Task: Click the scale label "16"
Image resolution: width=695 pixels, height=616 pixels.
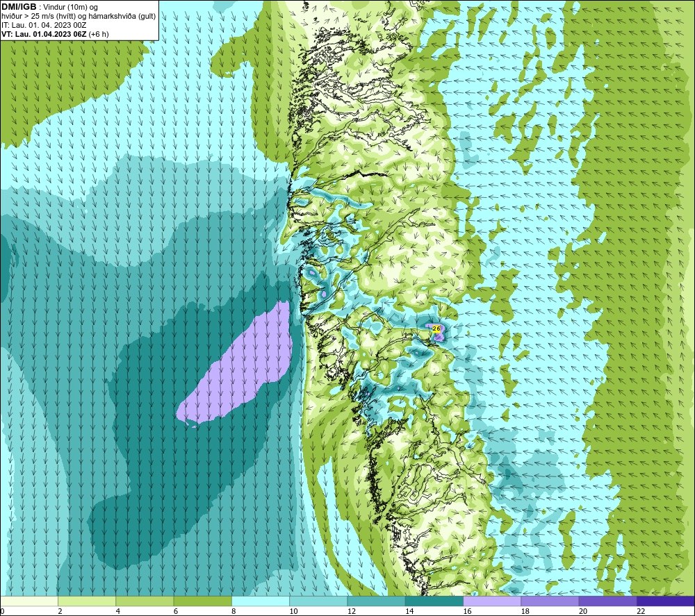Action: tap(467, 612)
